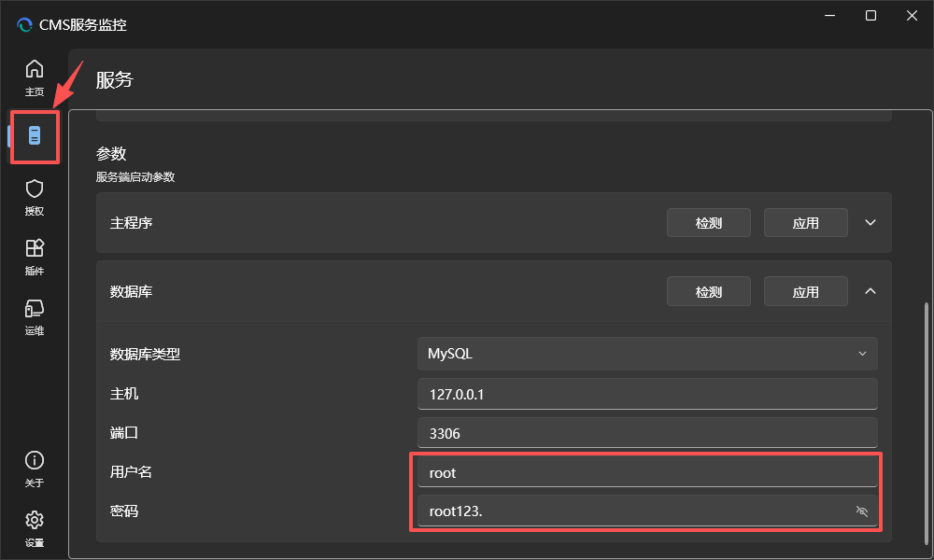Click the 用户名 field containing root
Image resolution: width=934 pixels, height=560 pixels.
[647, 472]
